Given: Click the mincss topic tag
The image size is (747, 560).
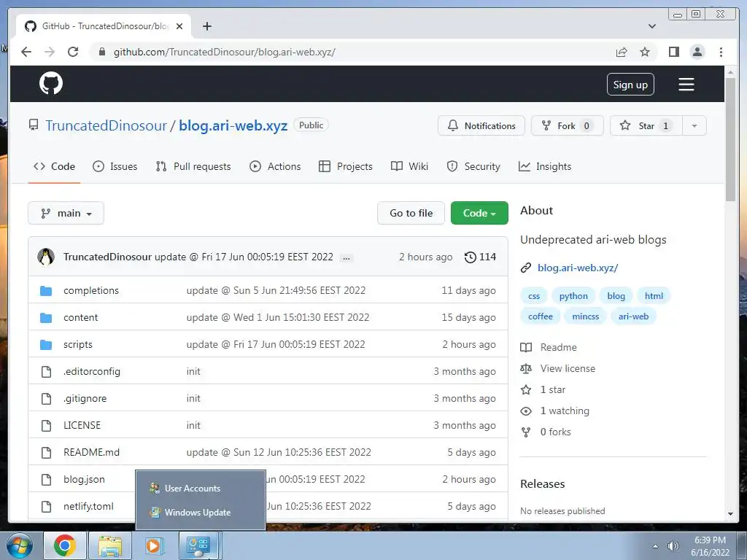Looking at the screenshot, I should click(x=586, y=316).
